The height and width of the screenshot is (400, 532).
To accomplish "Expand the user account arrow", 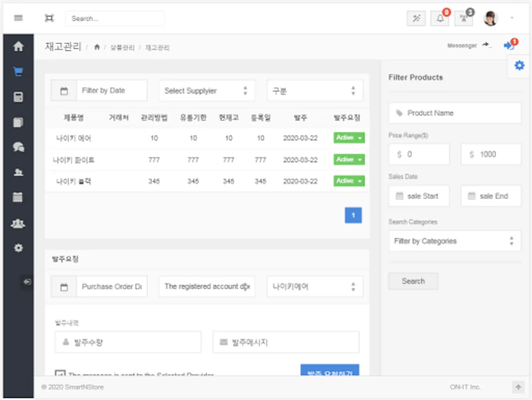I will tap(512, 18).
